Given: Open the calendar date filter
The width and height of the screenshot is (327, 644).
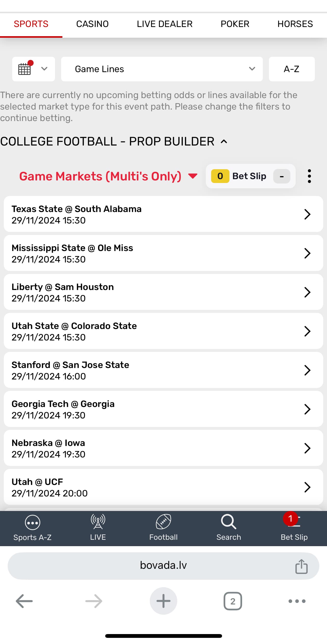Looking at the screenshot, I should point(33,69).
